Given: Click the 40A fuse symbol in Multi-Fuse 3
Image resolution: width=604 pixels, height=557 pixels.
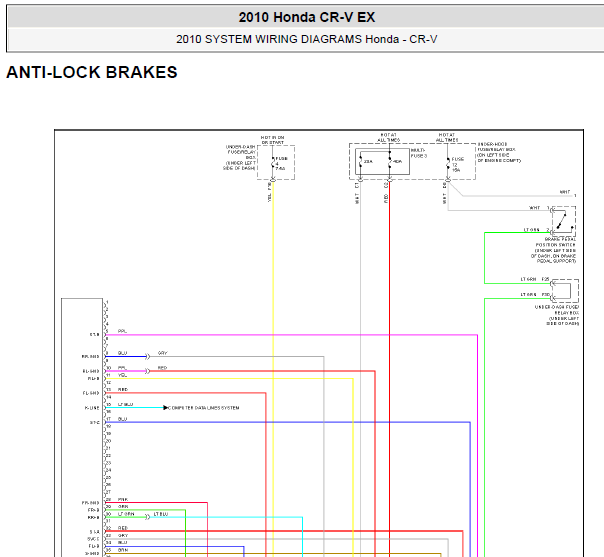Looking at the screenshot, I should (x=389, y=161).
